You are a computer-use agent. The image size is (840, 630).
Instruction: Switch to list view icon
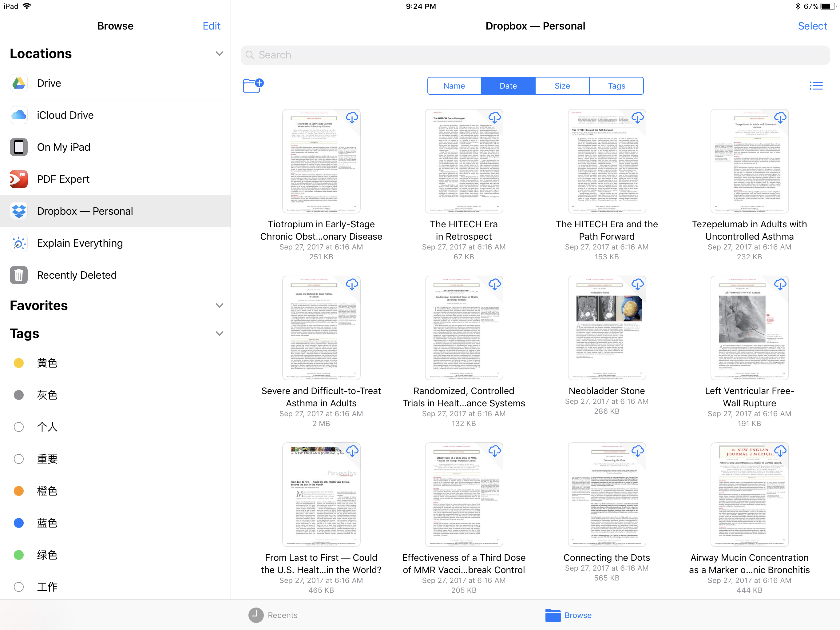(816, 86)
